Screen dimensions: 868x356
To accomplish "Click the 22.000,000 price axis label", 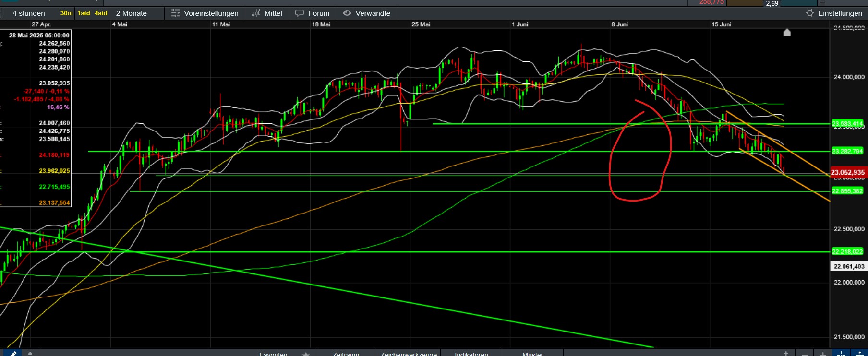I will click(x=849, y=283).
